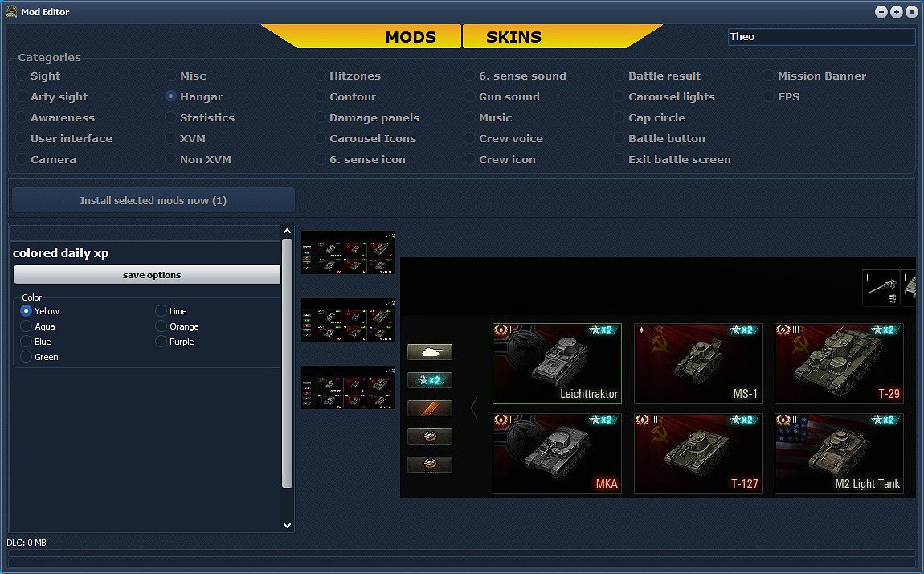Viewport: 924px width, 574px height.
Task: Click the upper laurel wreath filter icon
Action: (430, 436)
